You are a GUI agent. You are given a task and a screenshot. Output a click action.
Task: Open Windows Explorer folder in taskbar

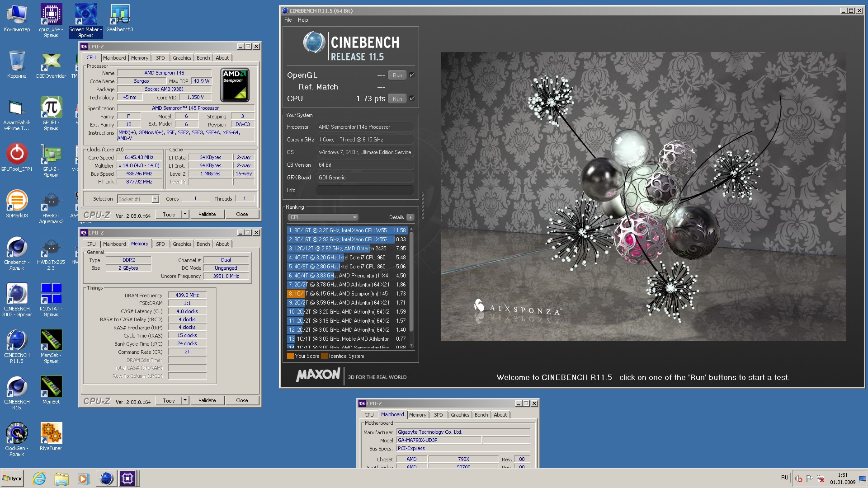(61, 479)
